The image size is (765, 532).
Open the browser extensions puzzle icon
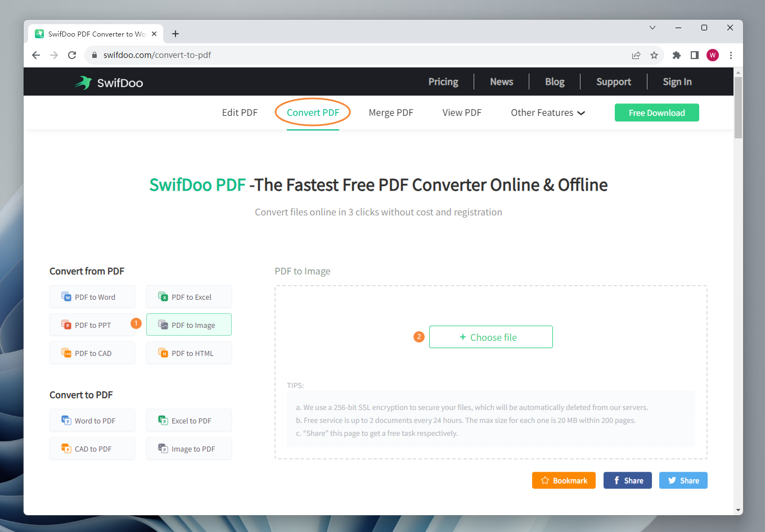coord(677,55)
